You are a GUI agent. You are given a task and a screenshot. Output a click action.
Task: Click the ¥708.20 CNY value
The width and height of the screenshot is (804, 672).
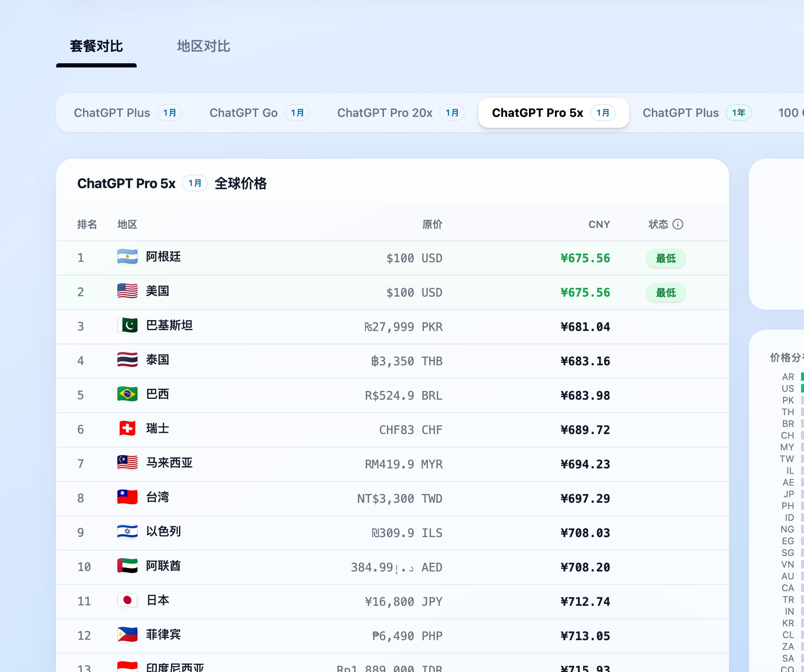point(585,567)
